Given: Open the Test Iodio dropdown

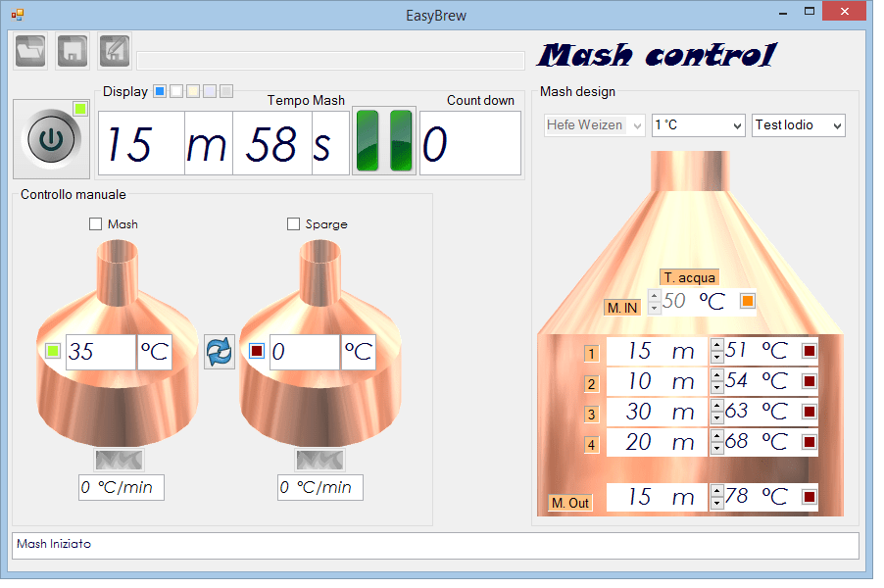Looking at the screenshot, I should (799, 125).
